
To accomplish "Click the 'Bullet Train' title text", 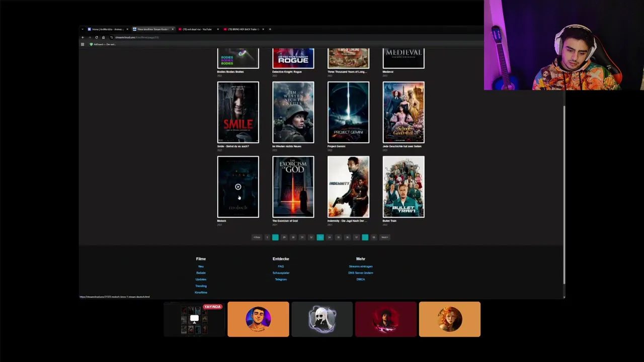I will [389, 221].
